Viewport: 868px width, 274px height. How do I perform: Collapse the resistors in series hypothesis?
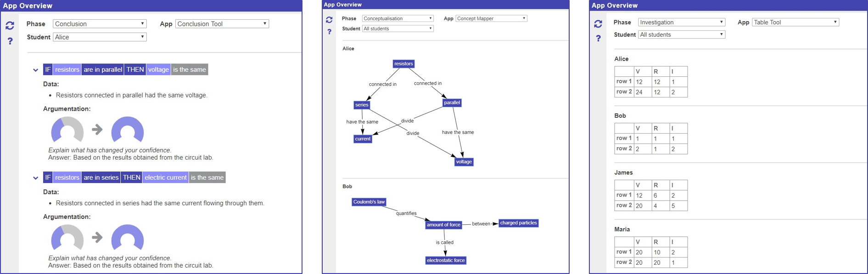pos(35,178)
